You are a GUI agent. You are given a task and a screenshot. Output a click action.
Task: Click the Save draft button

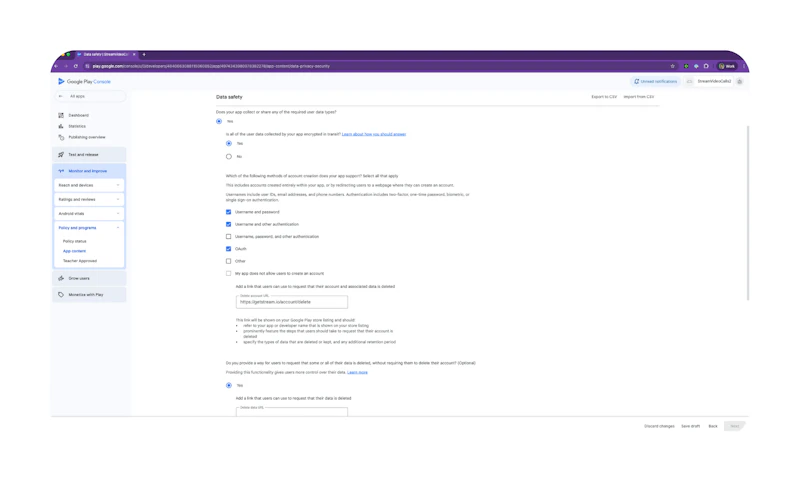(690, 427)
